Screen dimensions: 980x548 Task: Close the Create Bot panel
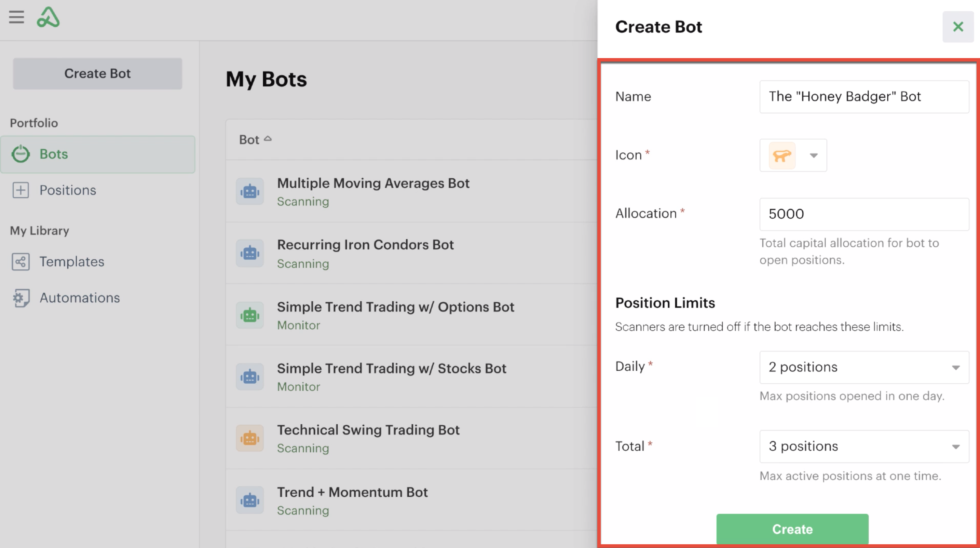(x=958, y=27)
